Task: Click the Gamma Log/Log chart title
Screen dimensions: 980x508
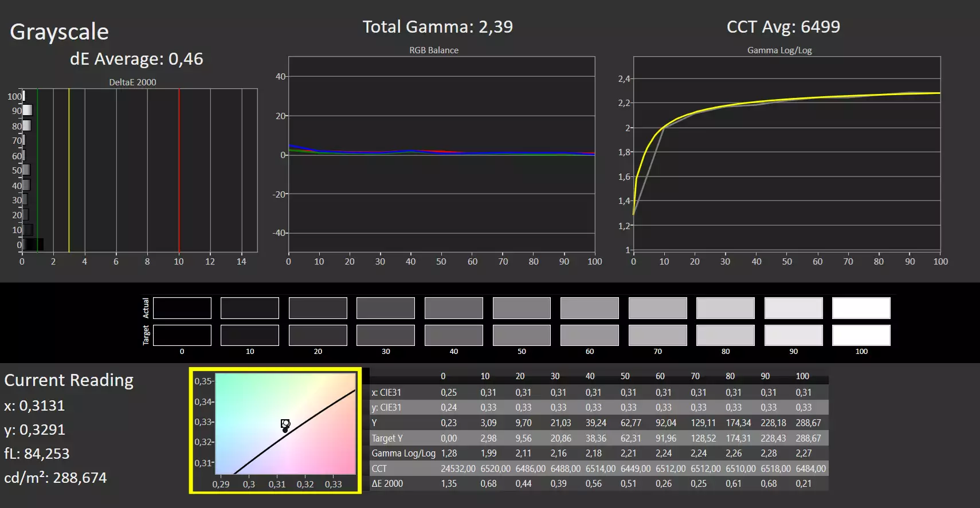Action: (779, 50)
